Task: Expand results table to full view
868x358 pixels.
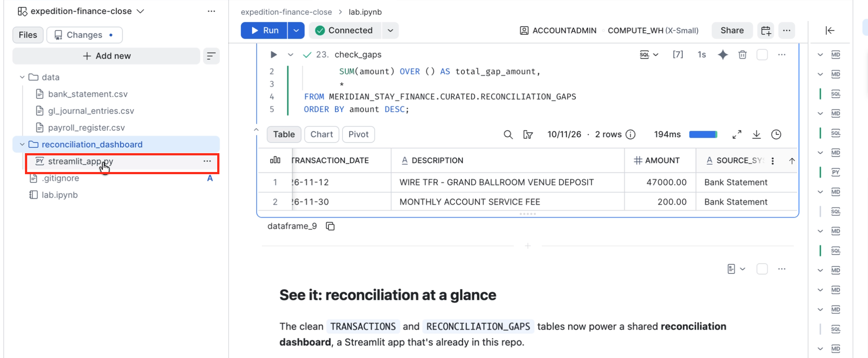Action: click(737, 134)
